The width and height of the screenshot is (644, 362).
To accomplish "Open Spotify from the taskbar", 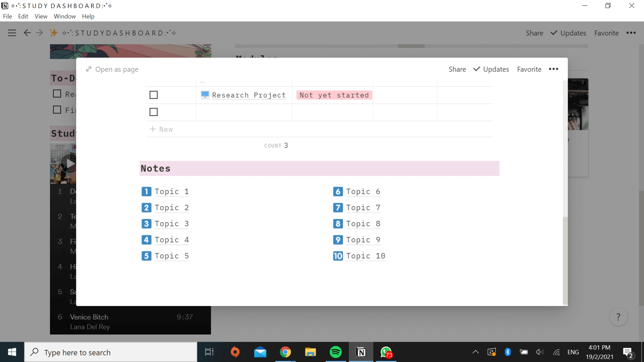I will (335, 352).
